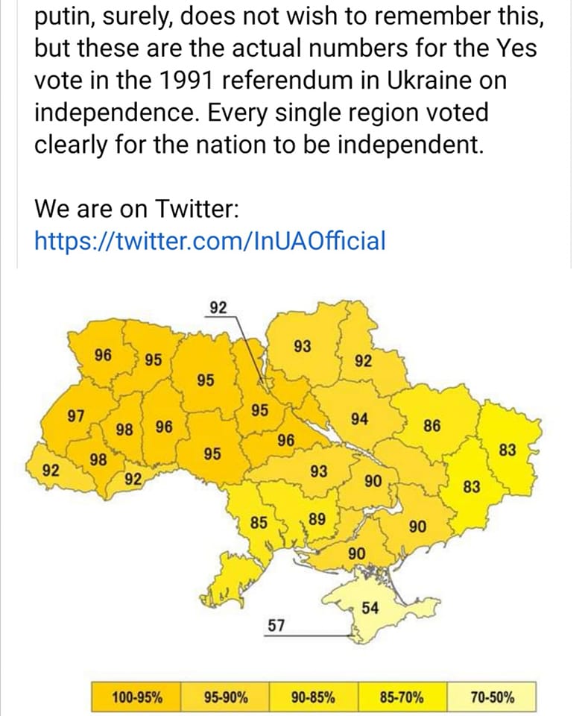Open the InUAOfficial Twitter link
The height and width of the screenshot is (716, 588).
[210, 240]
